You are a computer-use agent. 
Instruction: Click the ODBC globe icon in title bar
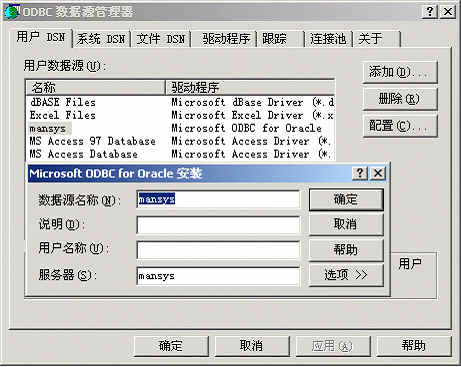[x=12, y=12]
